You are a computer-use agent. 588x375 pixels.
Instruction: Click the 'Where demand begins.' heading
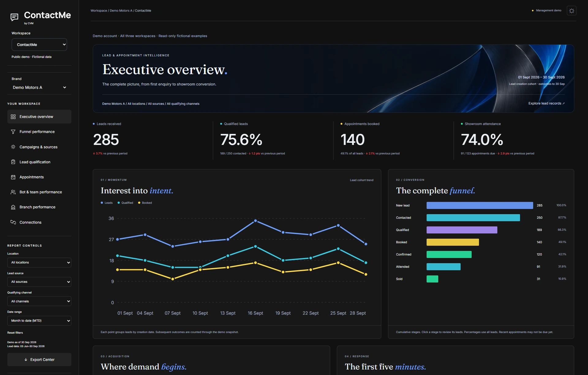point(144,367)
